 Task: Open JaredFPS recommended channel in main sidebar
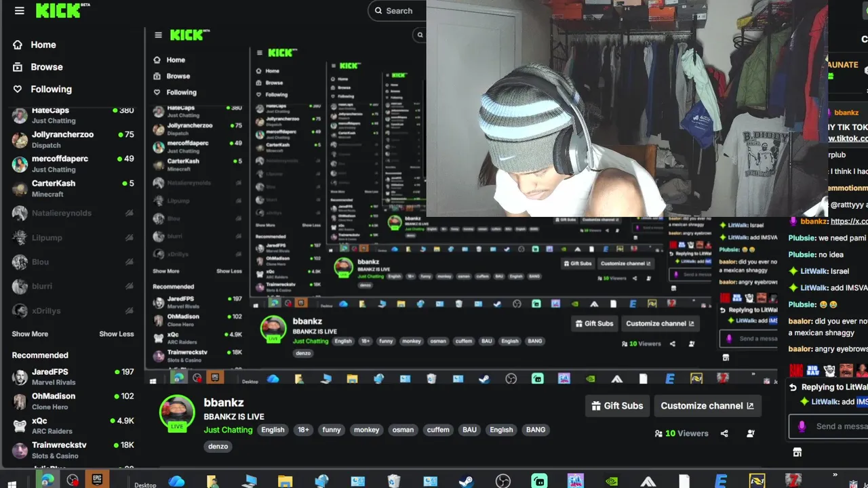73,377
